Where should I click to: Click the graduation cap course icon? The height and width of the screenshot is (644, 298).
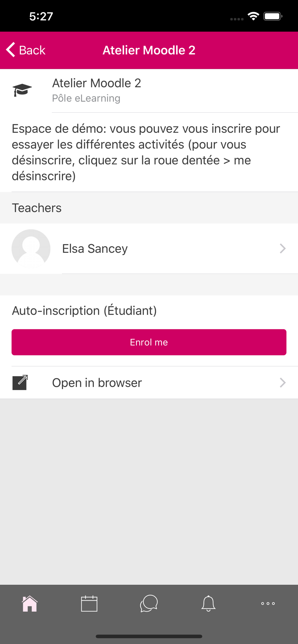click(x=22, y=90)
